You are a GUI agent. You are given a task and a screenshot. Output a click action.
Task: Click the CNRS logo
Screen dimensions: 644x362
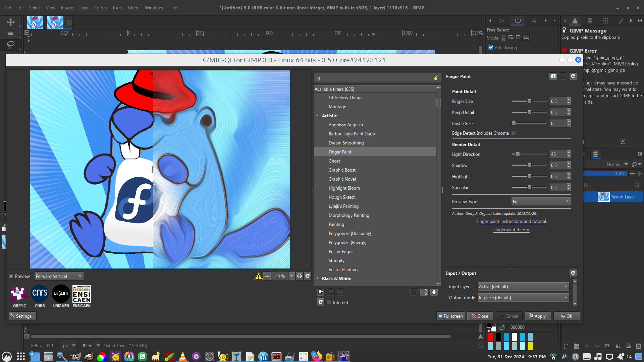pos(40,296)
